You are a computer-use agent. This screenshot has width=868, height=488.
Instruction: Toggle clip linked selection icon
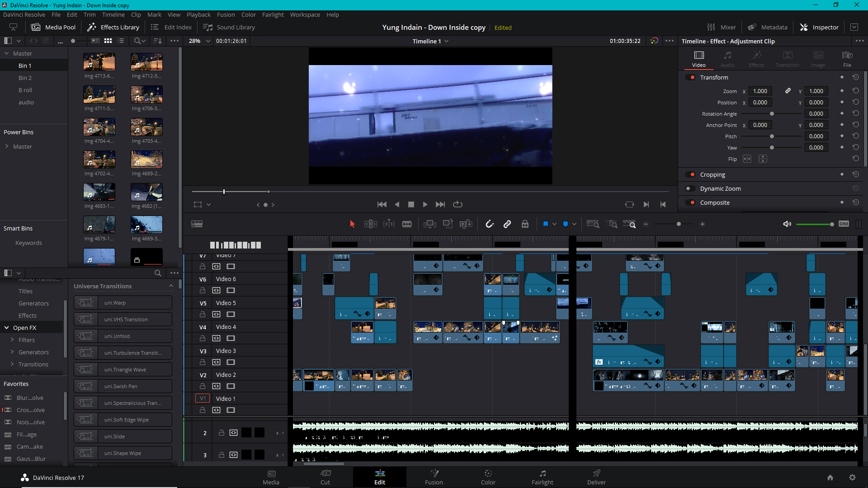point(507,224)
